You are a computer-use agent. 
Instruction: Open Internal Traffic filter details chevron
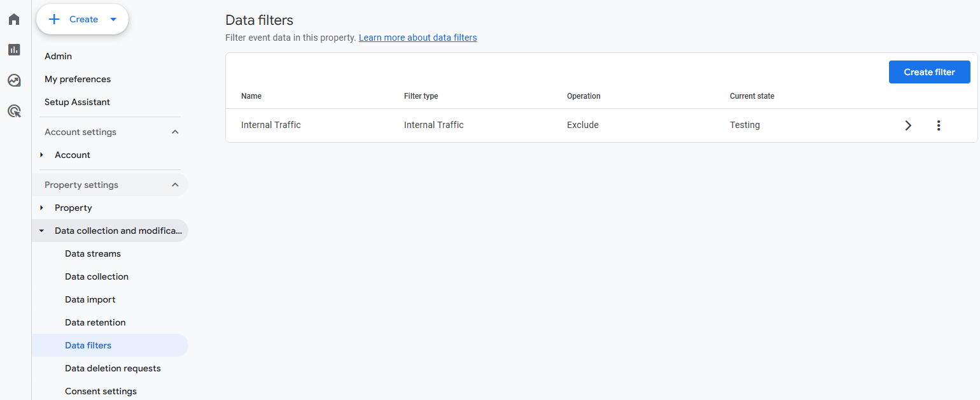908,125
